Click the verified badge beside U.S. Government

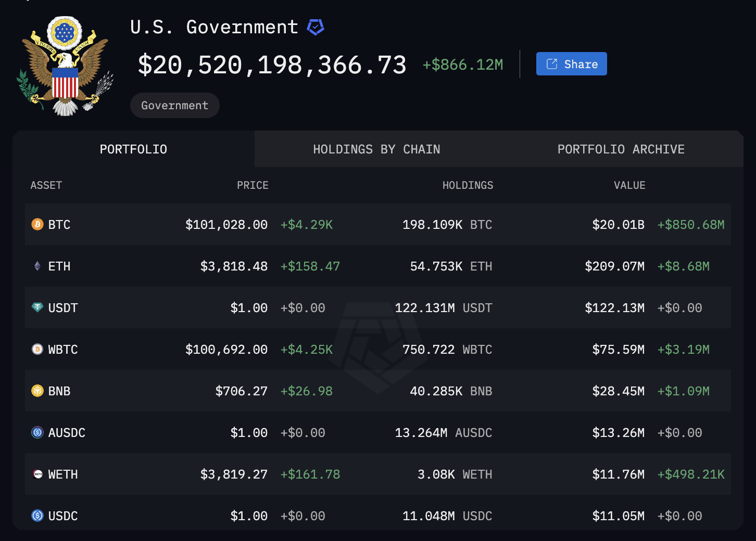(316, 27)
